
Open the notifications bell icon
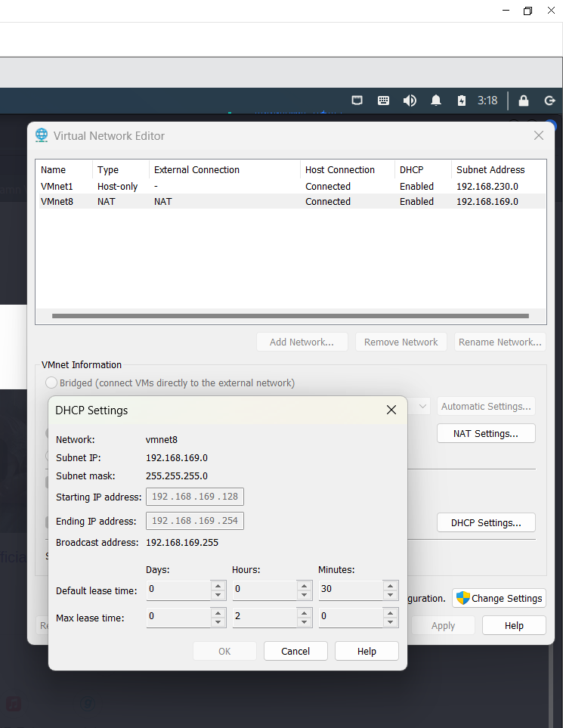pyautogui.click(x=436, y=101)
